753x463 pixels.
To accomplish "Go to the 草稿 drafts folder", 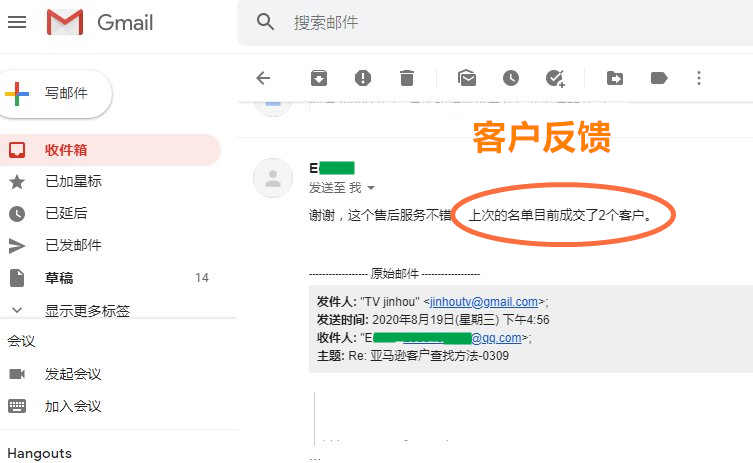I will [x=59, y=278].
